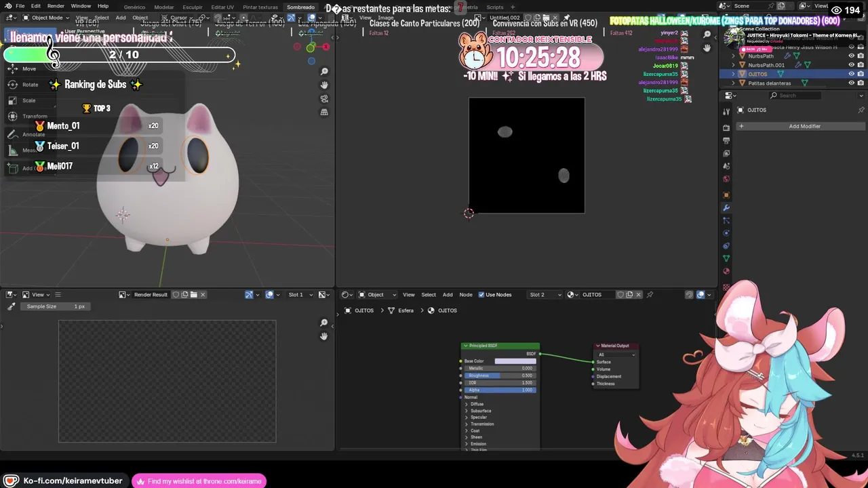Open Add menu in node editor
This screenshot has width=868, height=488.
click(448, 294)
